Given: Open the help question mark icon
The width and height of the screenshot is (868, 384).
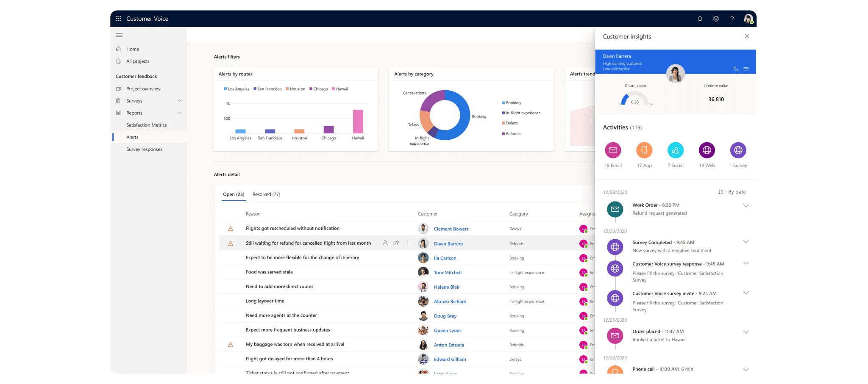Looking at the screenshot, I should click(732, 19).
